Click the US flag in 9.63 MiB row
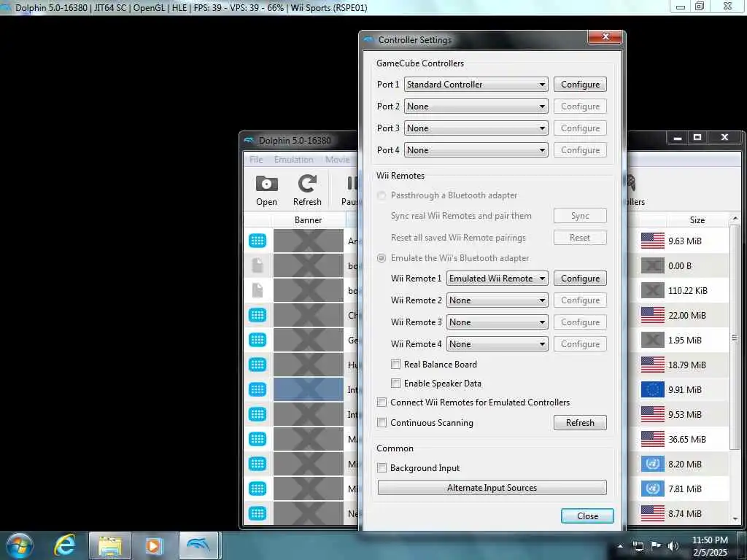The width and height of the screenshot is (747, 560). coord(652,241)
